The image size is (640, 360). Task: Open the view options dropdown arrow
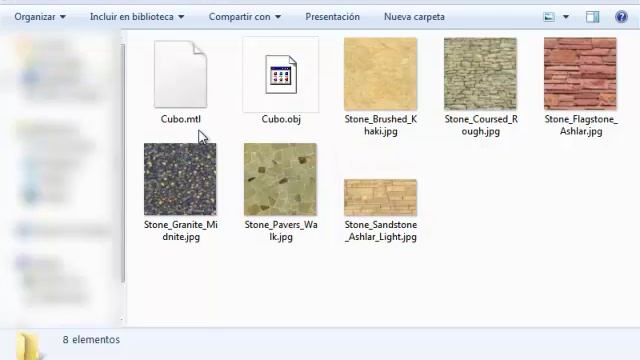[x=566, y=17]
